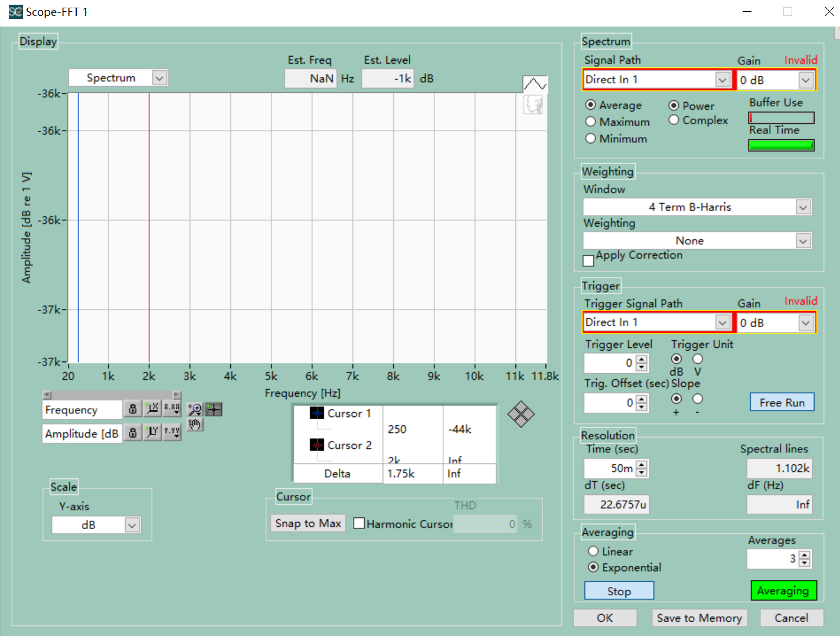840x636 pixels.
Task: Click the Stop button
Action: pos(619,591)
